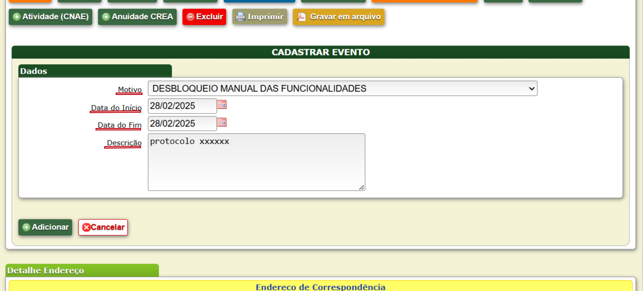Expand the Motivo dropdown list
Screen dimensions: 644x291
coord(342,89)
